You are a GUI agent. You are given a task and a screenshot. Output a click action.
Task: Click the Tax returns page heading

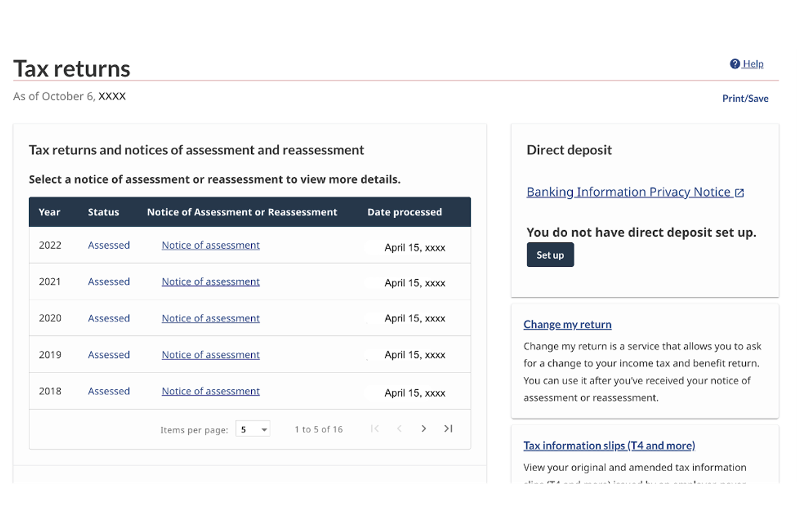click(72, 68)
